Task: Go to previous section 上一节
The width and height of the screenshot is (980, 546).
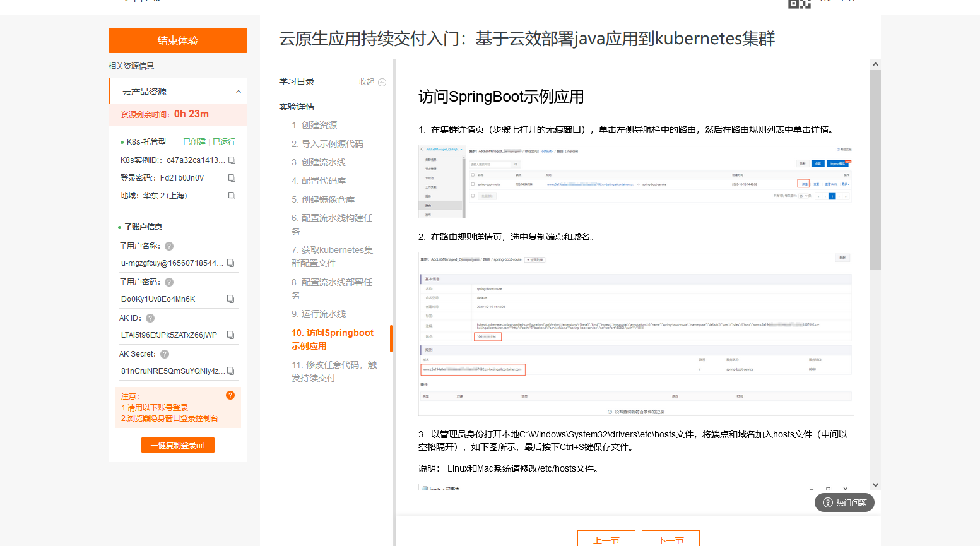Action: 606,538
